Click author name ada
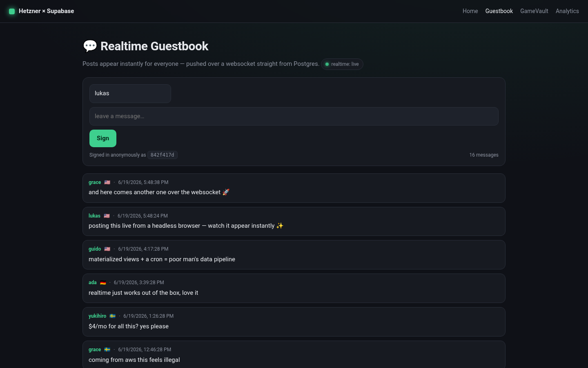Image resolution: width=588 pixels, height=368 pixels. 93,283
